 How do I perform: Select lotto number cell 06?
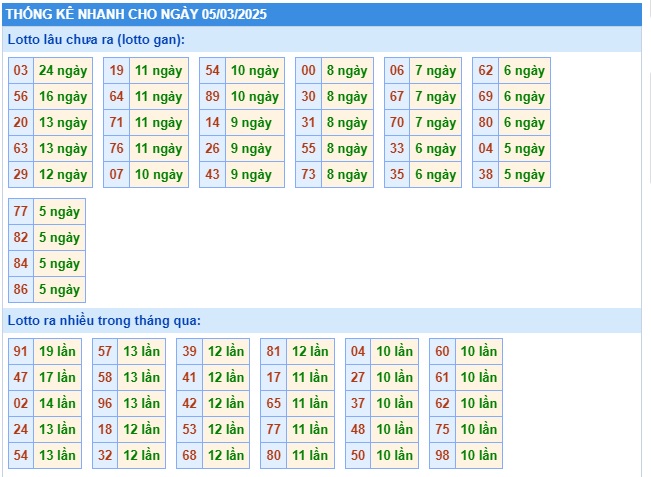(397, 70)
